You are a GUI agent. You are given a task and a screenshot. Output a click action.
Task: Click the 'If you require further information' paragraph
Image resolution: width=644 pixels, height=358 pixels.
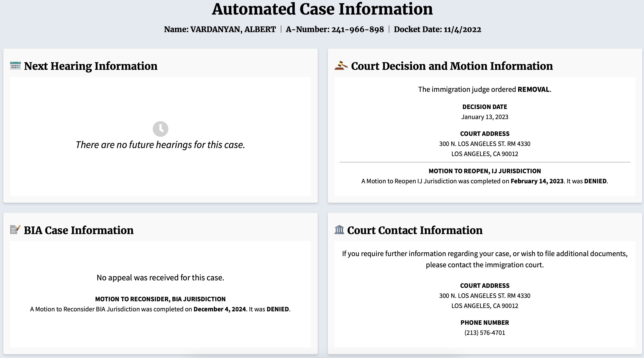pos(485,259)
